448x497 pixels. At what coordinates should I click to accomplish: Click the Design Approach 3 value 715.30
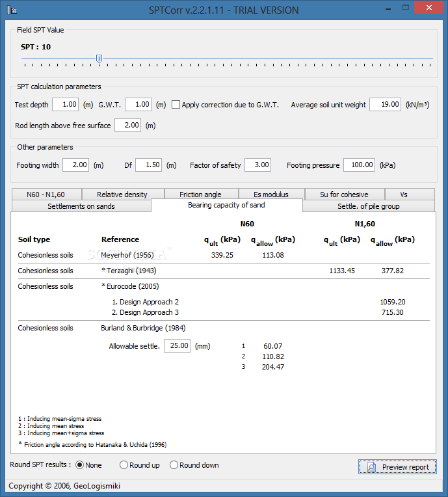coord(393,312)
